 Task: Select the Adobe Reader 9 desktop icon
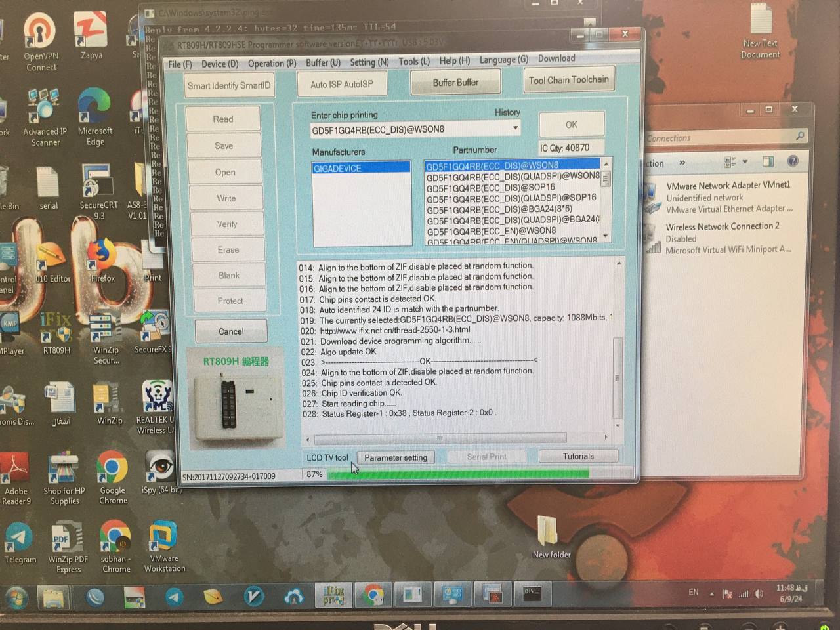[16, 479]
